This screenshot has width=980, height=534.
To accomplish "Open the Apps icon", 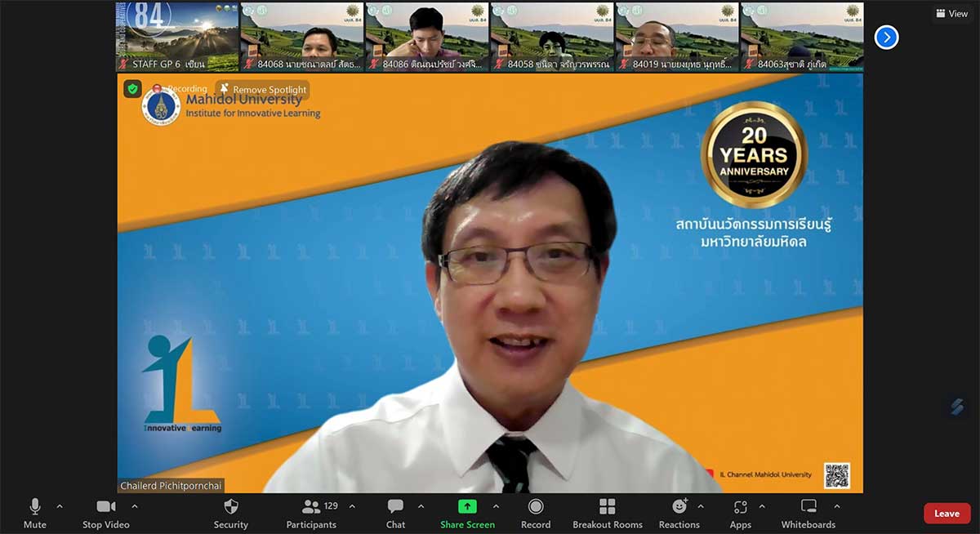I will [x=740, y=507].
